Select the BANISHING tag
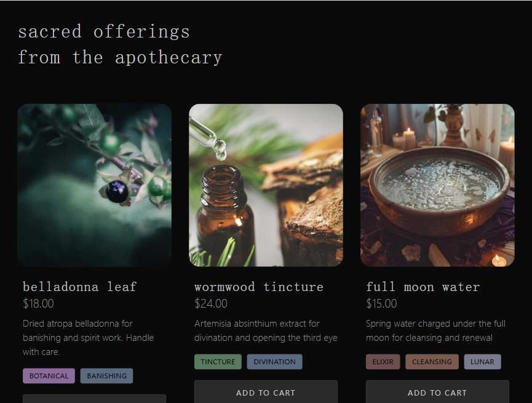This screenshot has width=532, height=403. (x=107, y=376)
